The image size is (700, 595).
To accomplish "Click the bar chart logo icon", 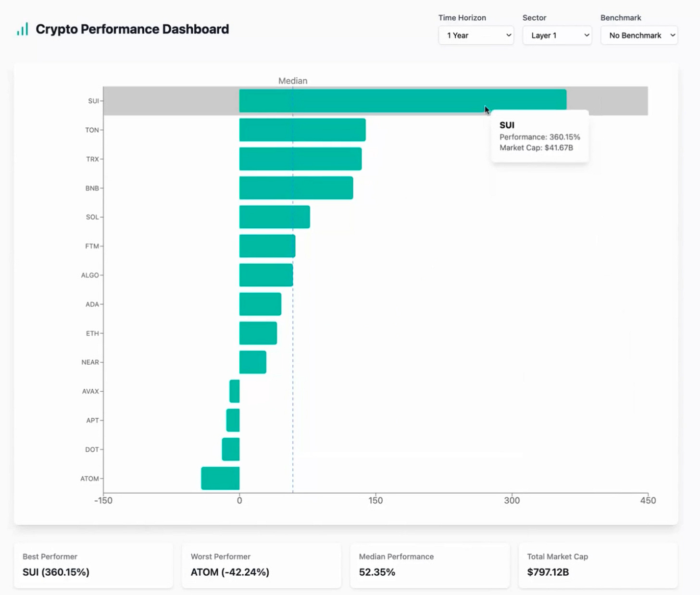I will 23,29.
